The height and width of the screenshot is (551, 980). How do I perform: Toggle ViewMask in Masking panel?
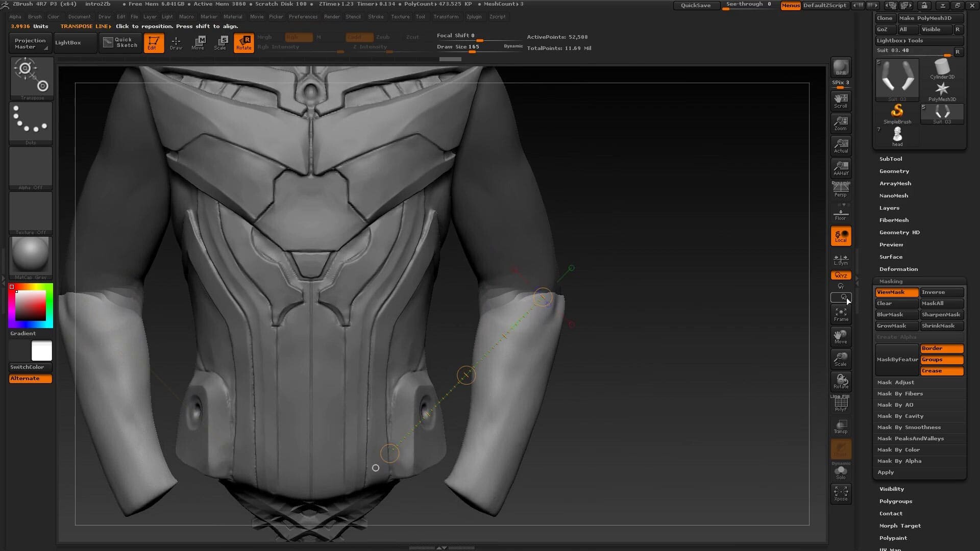coord(897,292)
